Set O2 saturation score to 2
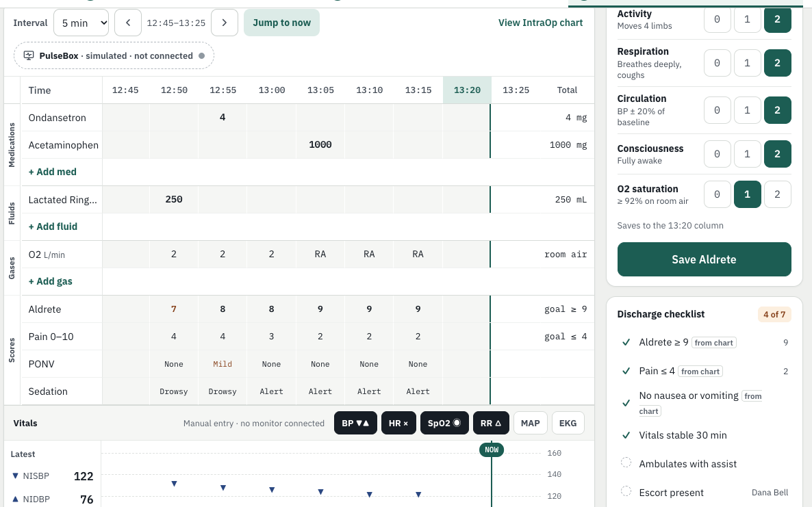This screenshot has width=812, height=507. click(x=777, y=194)
